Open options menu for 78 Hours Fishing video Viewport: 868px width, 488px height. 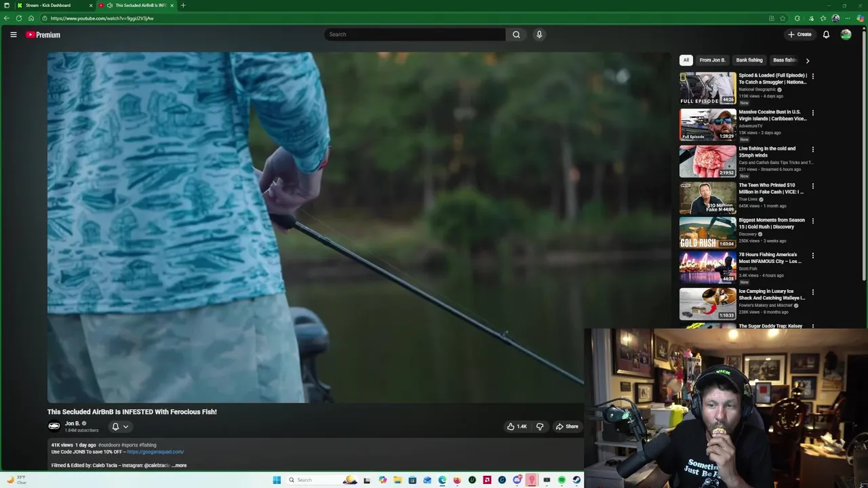(812, 256)
